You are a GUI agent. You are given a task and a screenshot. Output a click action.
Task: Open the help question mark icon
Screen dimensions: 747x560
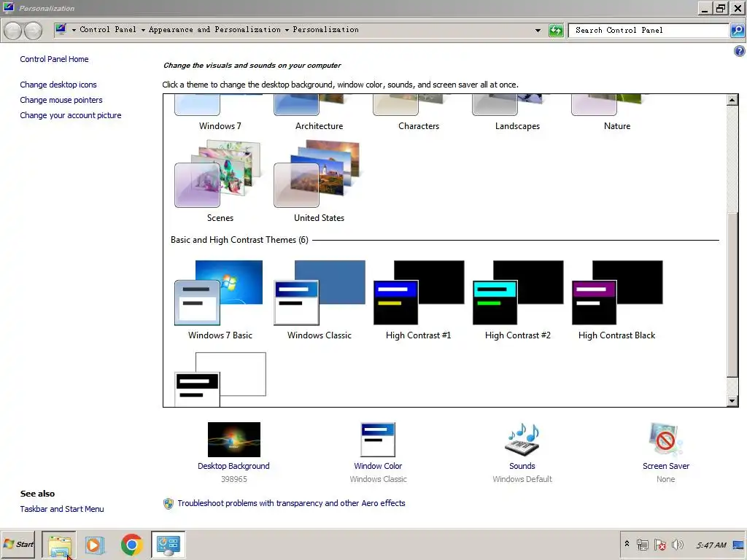click(740, 51)
